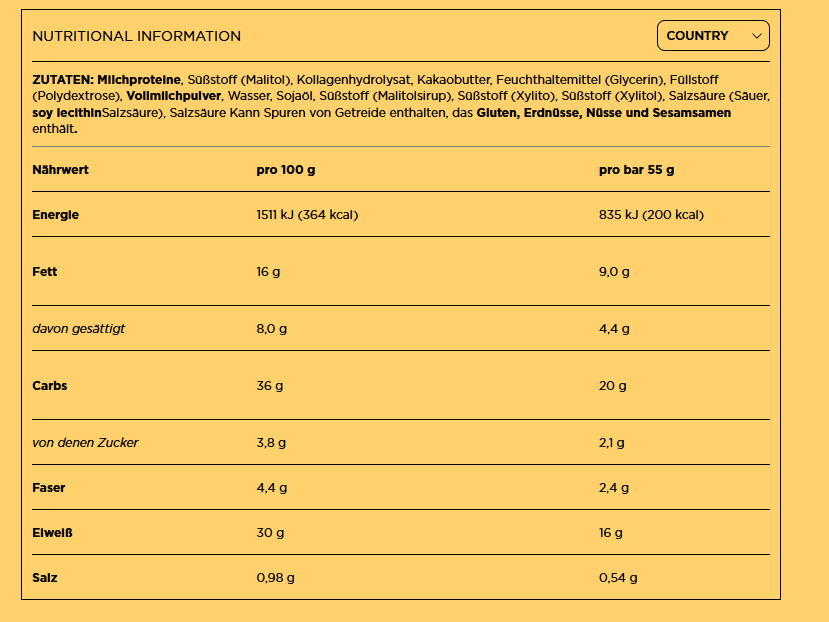
Task: Click the 'pro bar 55 g' column header
Action: pos(636,170)
